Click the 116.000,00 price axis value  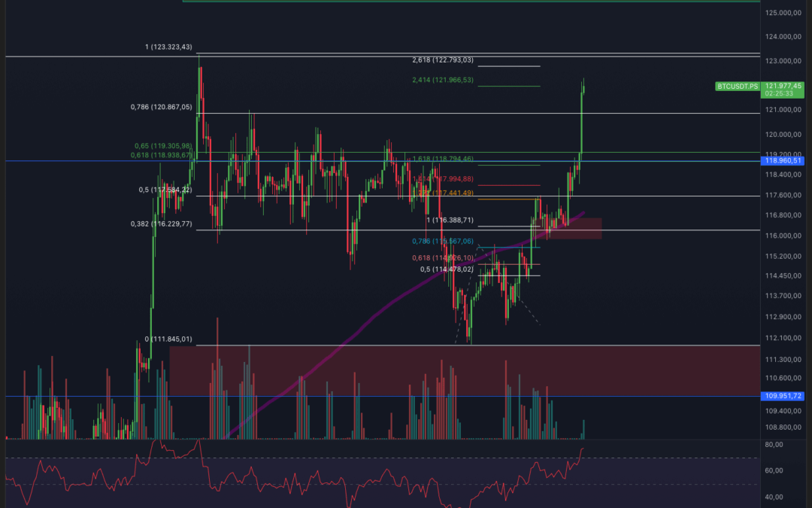(783, 236)
